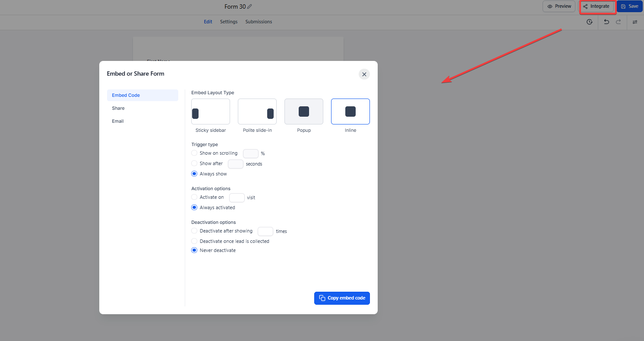Viewport: 644px width, 341px height.
Task: Open the form styling sliders icon
Action: (x=635, y=22)
